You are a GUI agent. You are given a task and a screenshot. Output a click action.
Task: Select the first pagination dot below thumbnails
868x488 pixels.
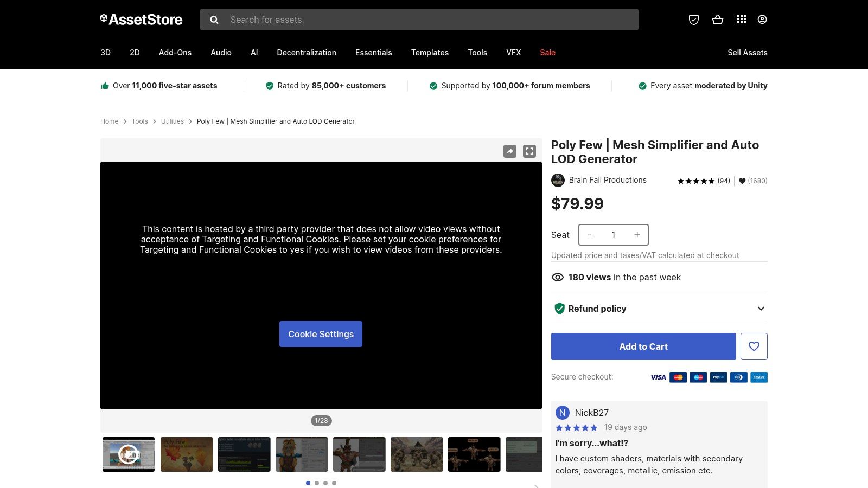pyautogui.click(x=308, y=483)
